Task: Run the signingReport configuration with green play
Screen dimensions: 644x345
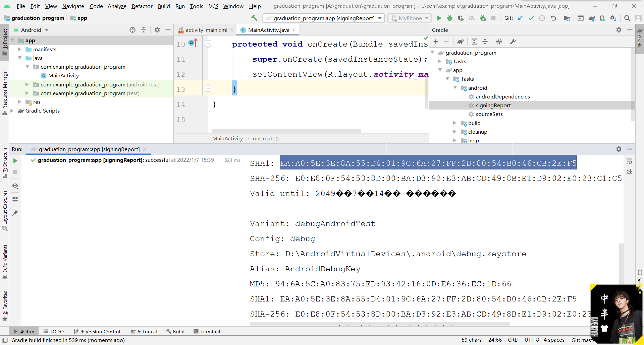Action: point(439,18)
